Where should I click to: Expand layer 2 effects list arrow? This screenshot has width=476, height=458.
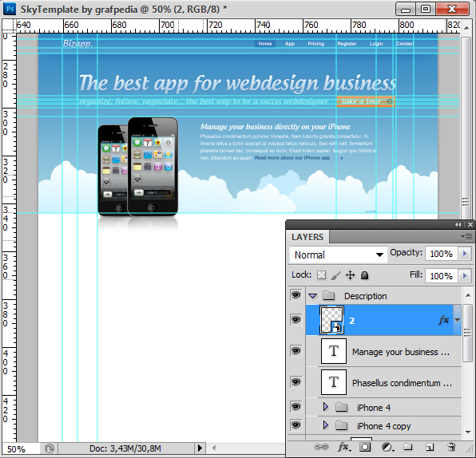[457, 320]
